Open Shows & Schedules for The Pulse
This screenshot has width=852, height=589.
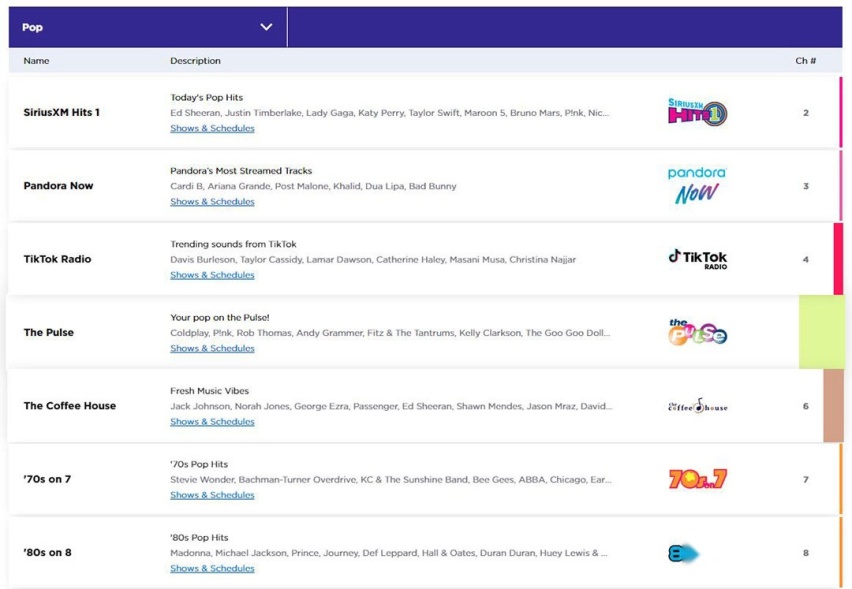212,348
